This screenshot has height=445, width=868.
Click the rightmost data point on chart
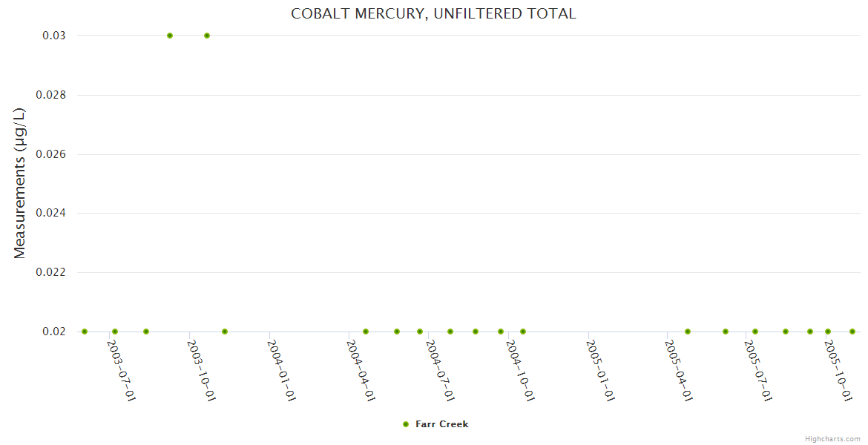[x=852, y=332]
